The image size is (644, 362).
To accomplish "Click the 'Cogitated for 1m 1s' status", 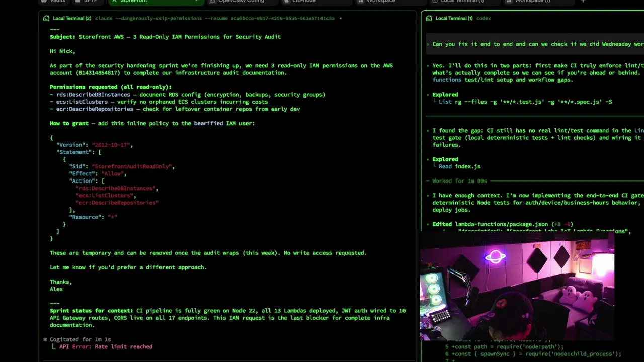I will click(80, 339).
